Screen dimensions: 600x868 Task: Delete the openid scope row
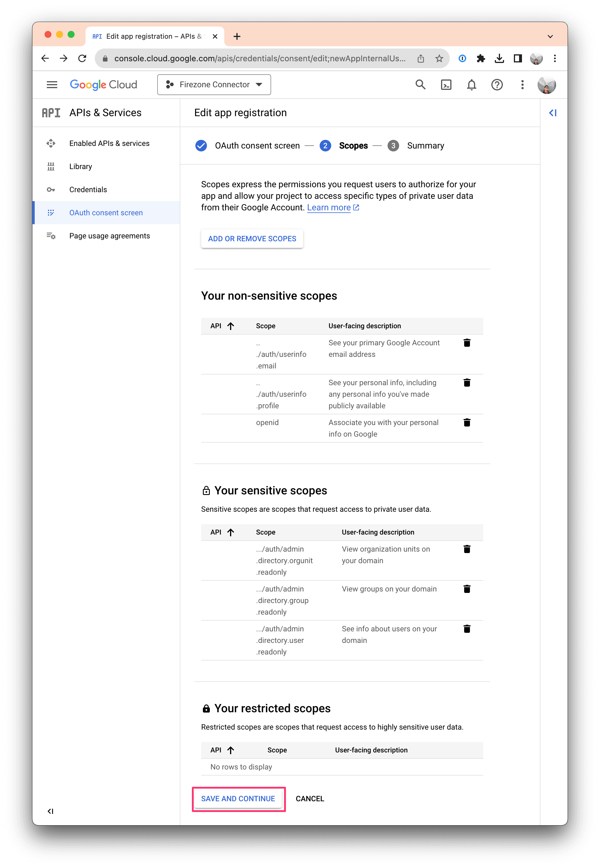467,422
